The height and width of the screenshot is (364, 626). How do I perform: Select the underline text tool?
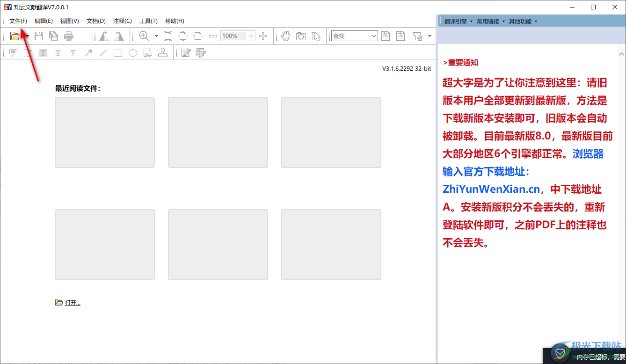[x=73, y=53]
